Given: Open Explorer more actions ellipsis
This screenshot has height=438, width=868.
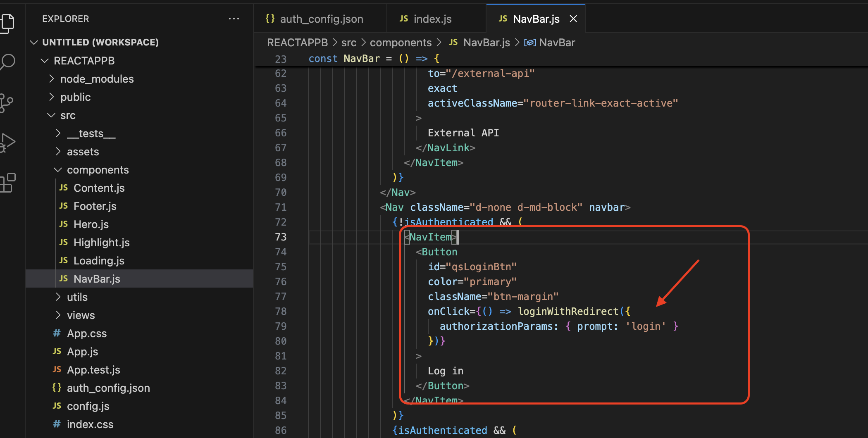Looking at the screenshot, I should point(234,19).
